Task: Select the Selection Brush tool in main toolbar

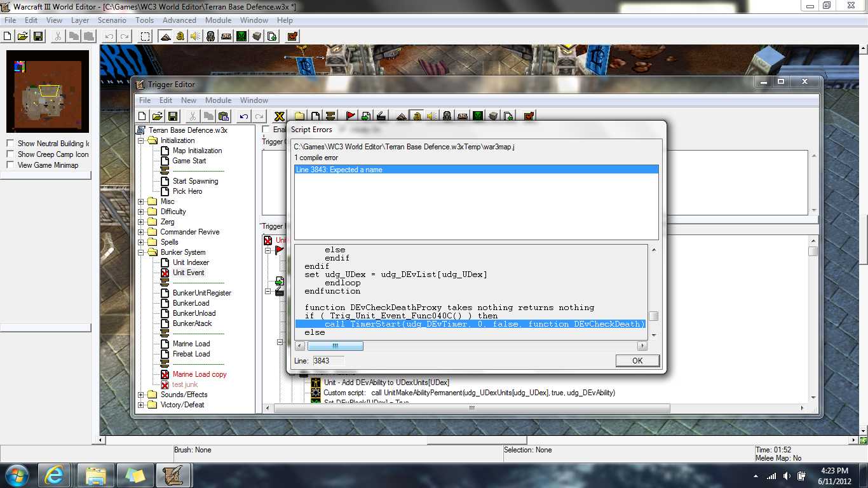Action: [x=146, y=37]
